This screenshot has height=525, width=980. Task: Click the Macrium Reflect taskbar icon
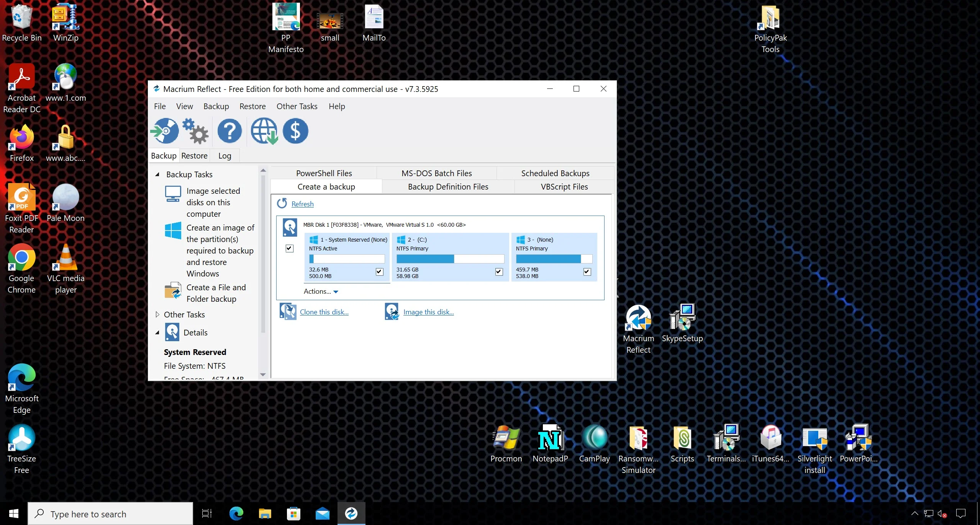(x=351, y=513)
